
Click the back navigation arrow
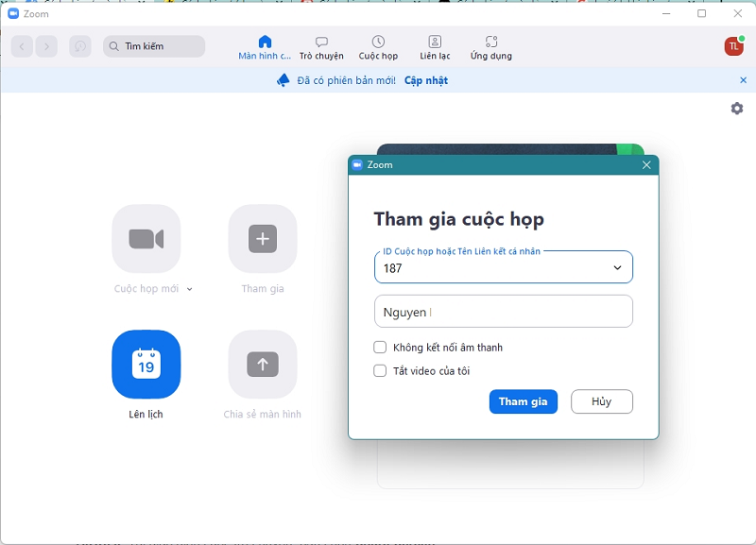(23, 46)
